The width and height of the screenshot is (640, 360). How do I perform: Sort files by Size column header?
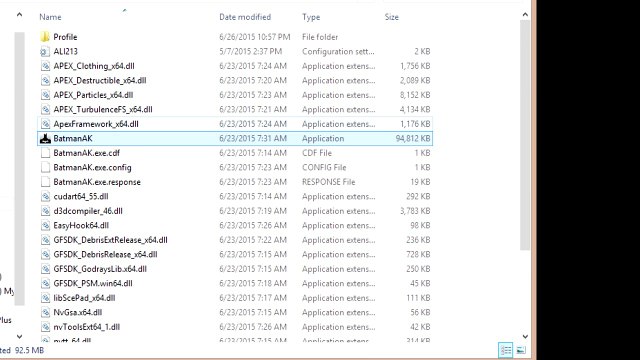tap(391, 17)
